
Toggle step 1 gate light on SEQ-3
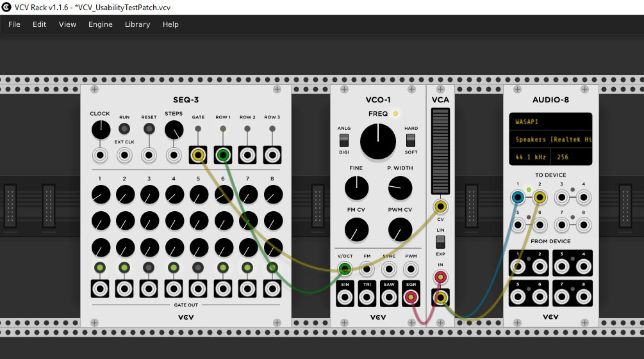click(x=100, y=267)
